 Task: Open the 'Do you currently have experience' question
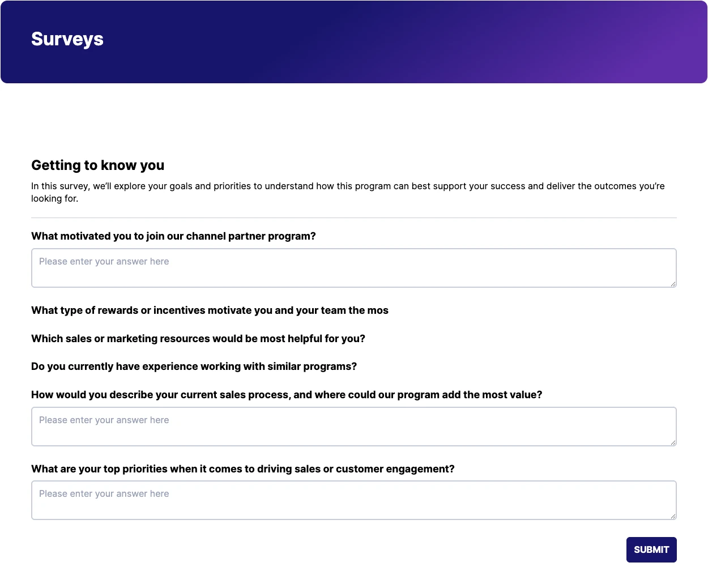194,367
